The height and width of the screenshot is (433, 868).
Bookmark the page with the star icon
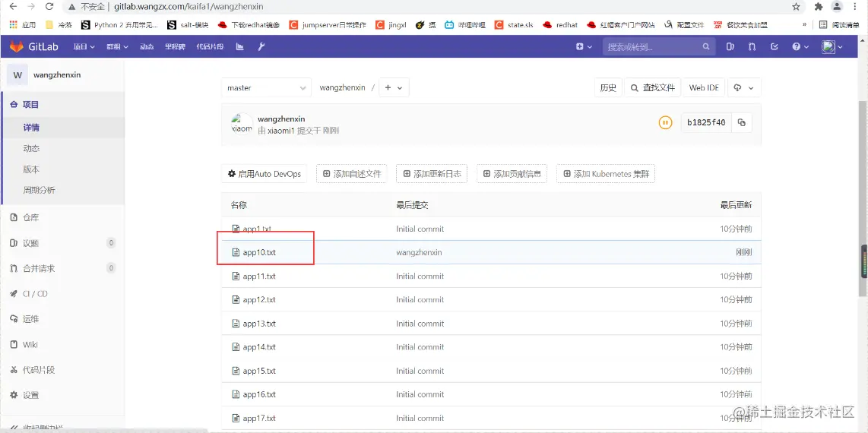[x=796, y=7]
